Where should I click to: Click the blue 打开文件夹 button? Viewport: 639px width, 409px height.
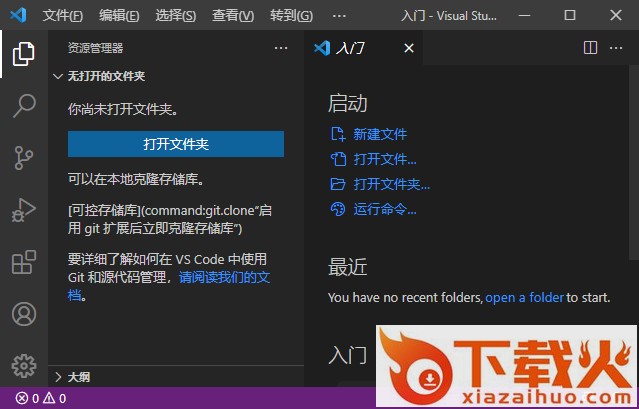pos(176,144)
